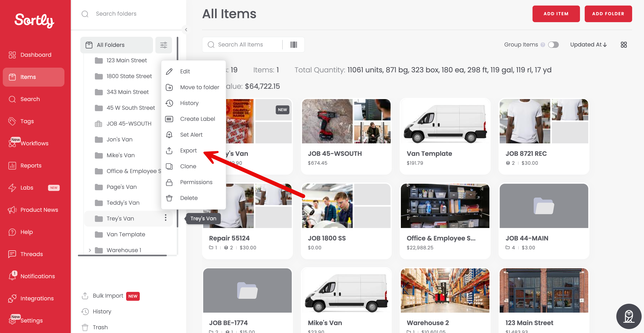Select Export from the menu
The height and width of the screenshot is (333, 644).
[x=194, y=151]
